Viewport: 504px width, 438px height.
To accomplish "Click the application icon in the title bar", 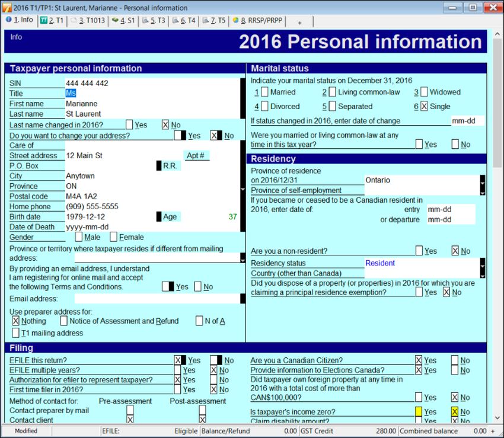I will pos(7,7).
